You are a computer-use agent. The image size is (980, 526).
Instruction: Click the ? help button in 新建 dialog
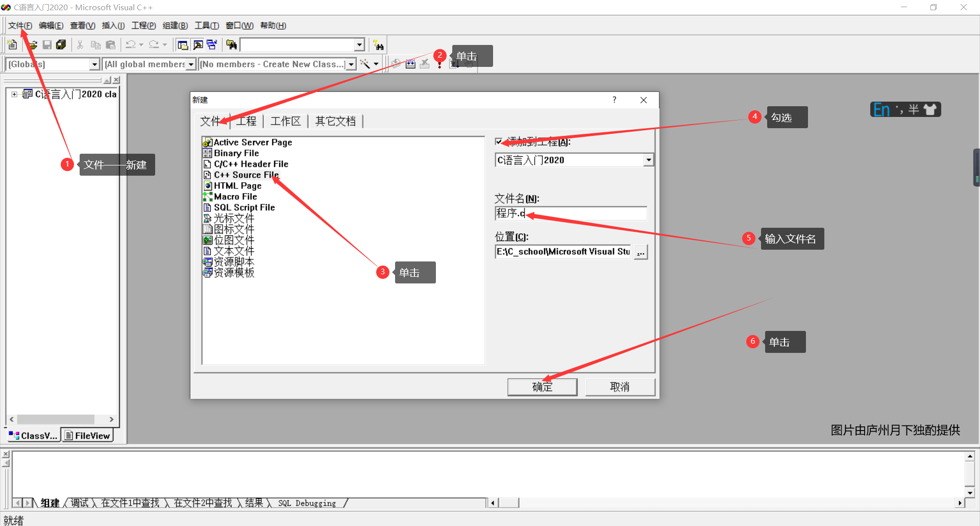[614, 100]
